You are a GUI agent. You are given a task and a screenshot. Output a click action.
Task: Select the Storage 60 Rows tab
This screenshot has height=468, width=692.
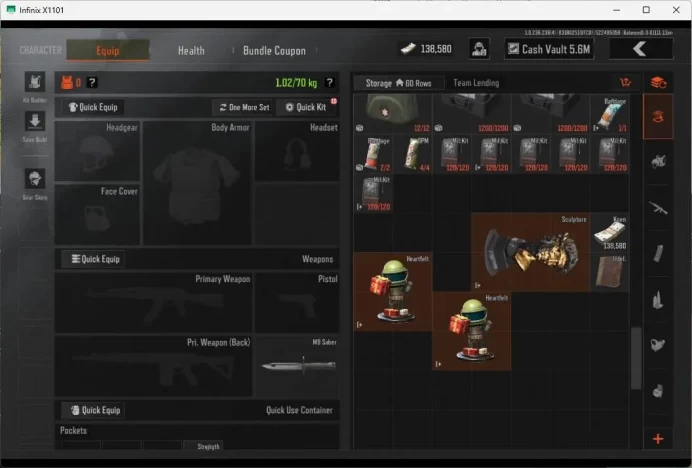click(398, 83)
